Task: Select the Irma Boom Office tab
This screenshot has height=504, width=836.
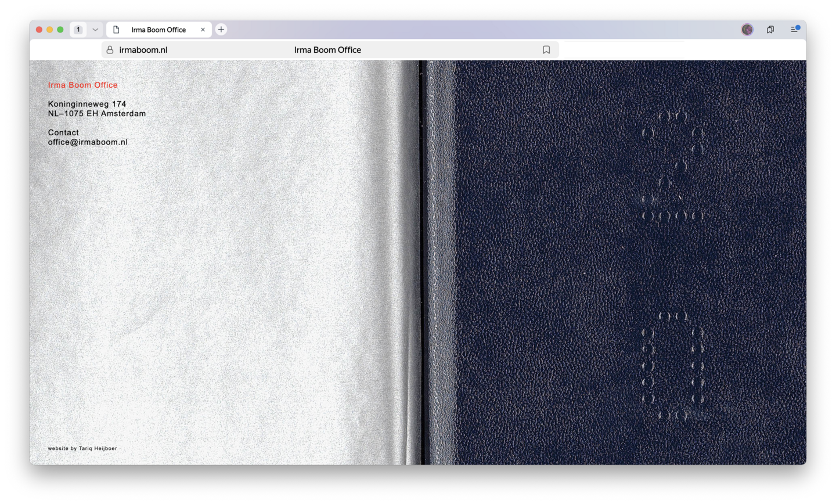Action: 158,30
